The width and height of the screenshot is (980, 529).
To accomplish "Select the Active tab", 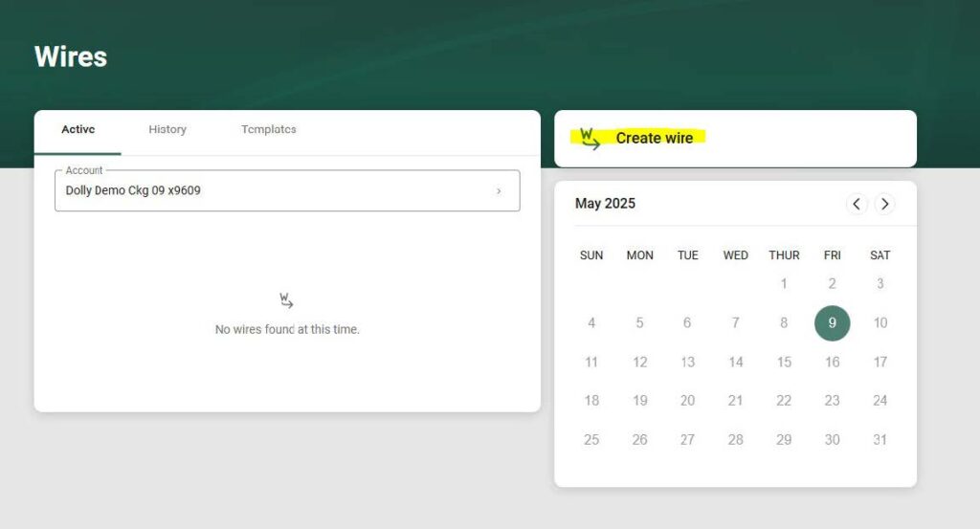I will point(78,130).
